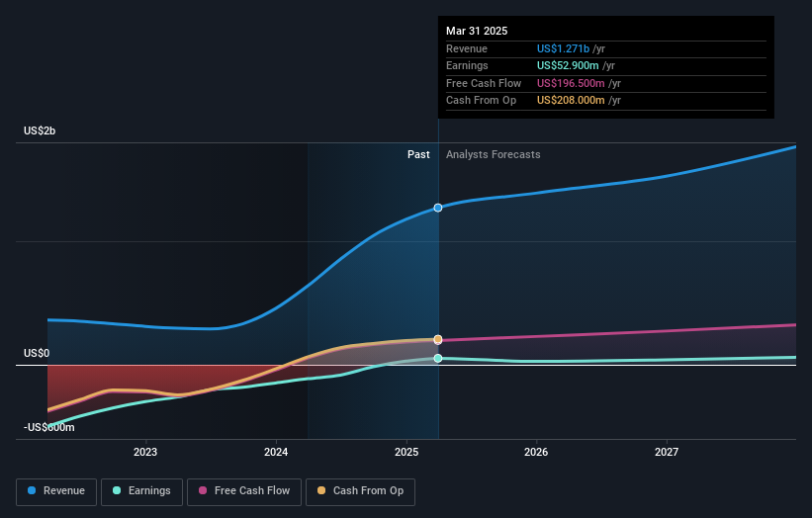Click the Analysts Forecasts label
The height and width of the screenshot is (518, 812).
[493, 155]
